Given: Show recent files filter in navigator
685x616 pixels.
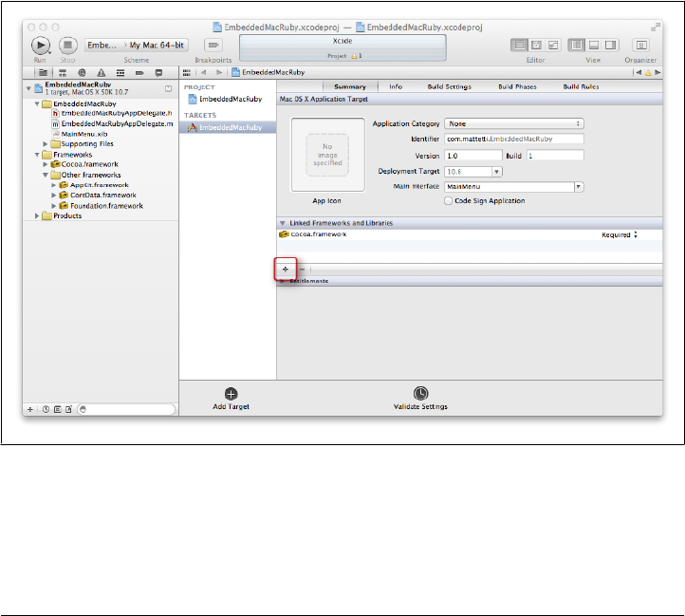Looking at the screenshot, I should pyautogui.click(x=46, y=410).
